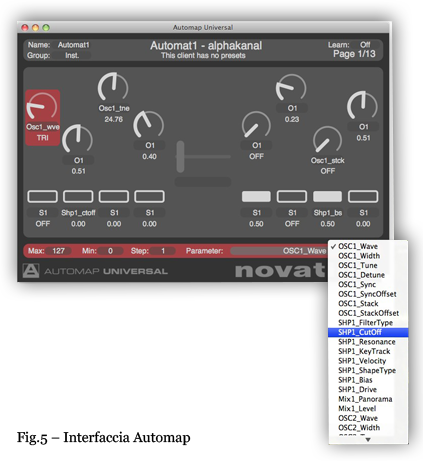Click the Group field showing Inst.
Viewport: 423px width, 461px height.
72,55
